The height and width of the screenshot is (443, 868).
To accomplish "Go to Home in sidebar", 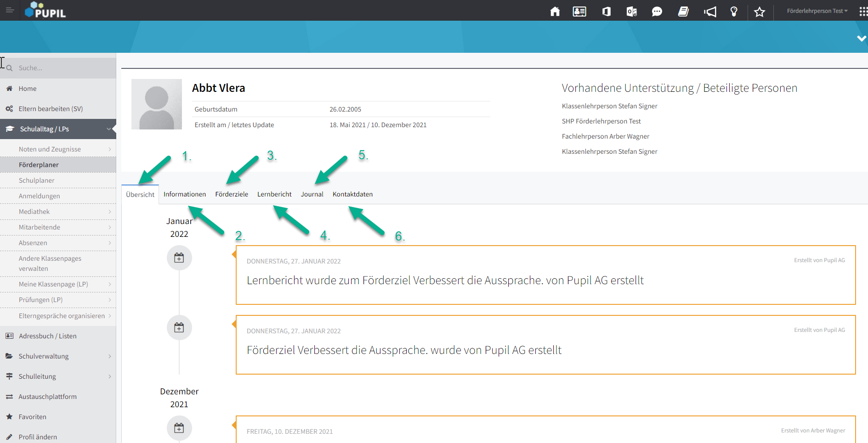I will pos(58,89).
